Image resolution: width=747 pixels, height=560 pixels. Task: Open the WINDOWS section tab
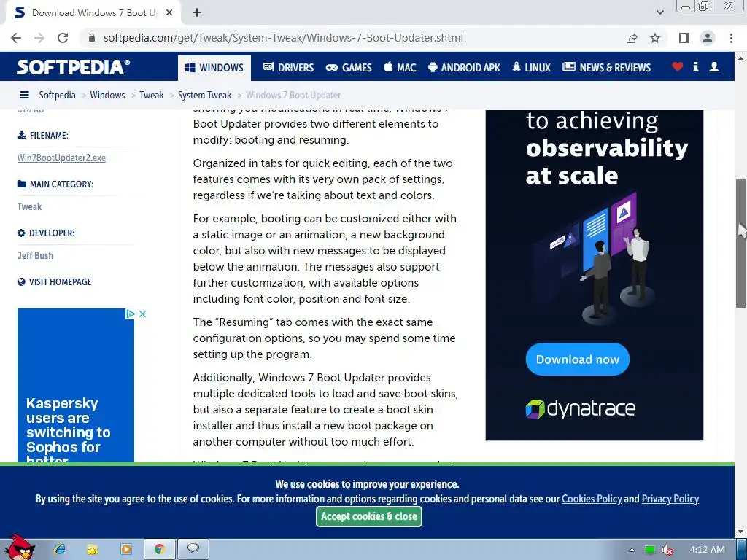[214, 68]
